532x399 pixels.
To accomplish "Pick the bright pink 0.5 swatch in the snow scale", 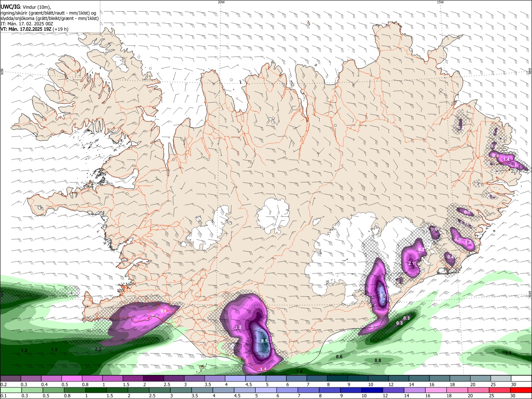I will click(71, 379).
